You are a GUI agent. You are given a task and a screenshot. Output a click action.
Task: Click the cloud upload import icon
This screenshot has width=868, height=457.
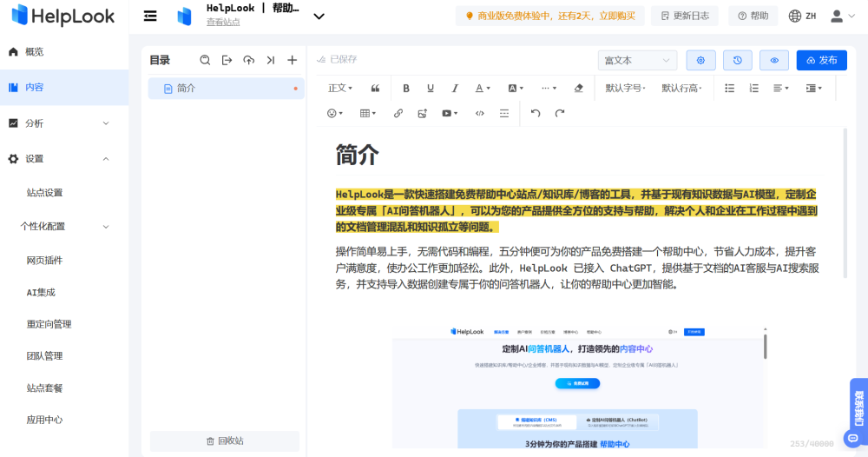248,60
